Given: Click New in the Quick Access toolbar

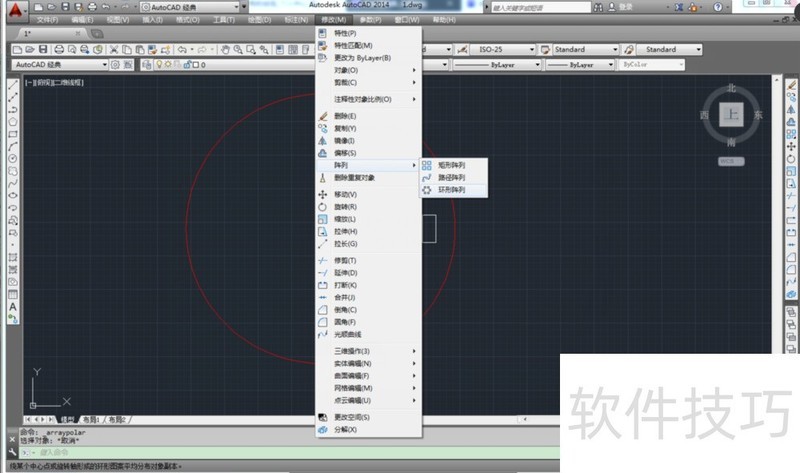Looking at the screenshot, I should tap(38, 7).
